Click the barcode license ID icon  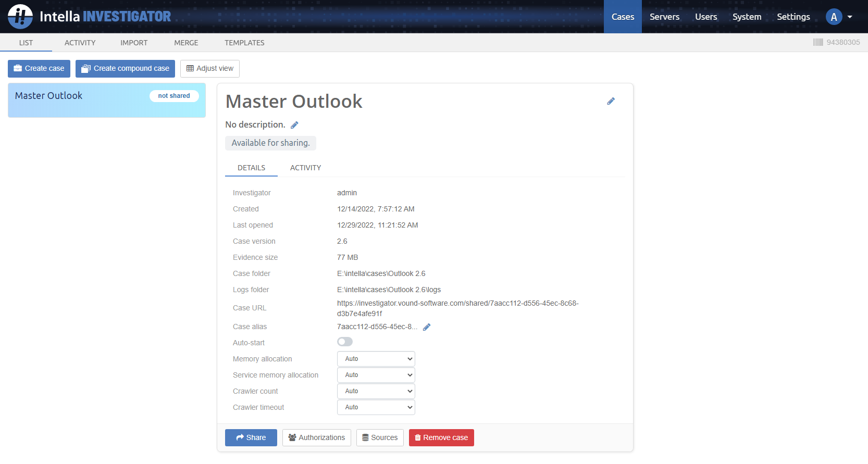click(x=818, y=42)
